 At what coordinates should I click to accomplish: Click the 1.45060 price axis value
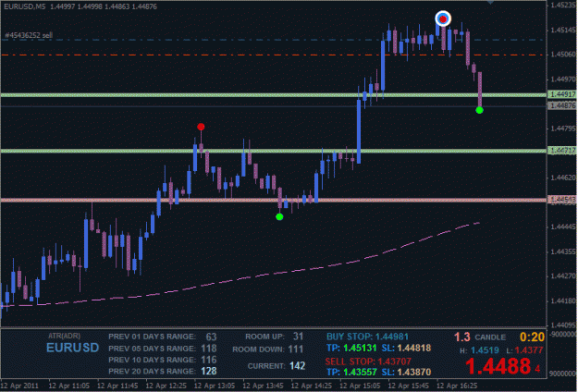[563, 55]
